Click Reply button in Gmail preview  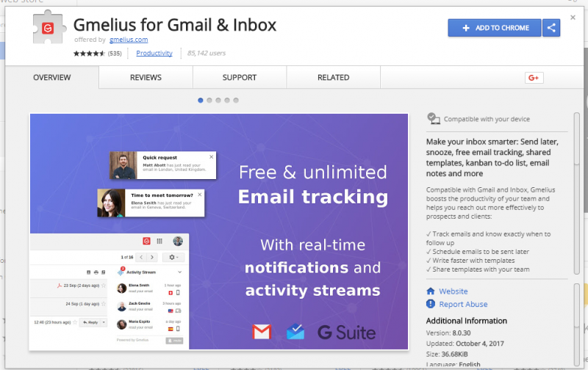(x=90, y=322)
